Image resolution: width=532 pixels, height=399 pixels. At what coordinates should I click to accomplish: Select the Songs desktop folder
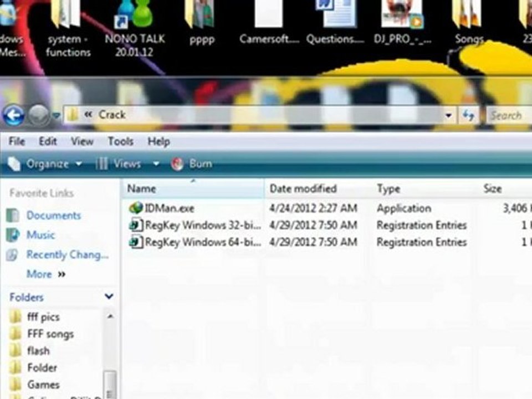[469, 23]
